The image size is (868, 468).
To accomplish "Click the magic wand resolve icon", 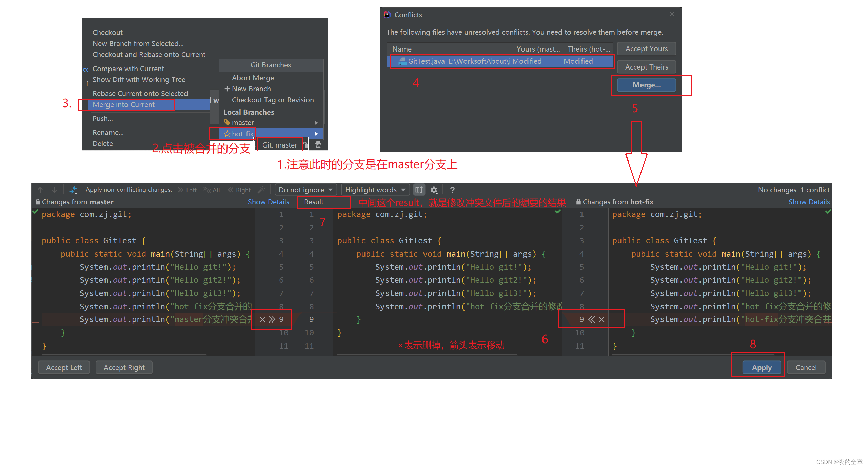I will [261, 190].
